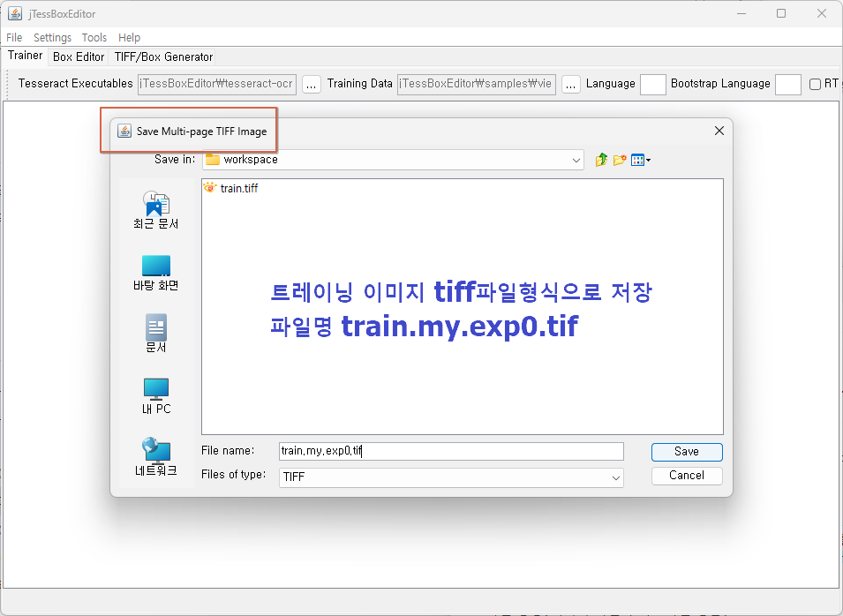Click the Training Data path field
The width and height of the screenshot is (843, 616).
click(x=477, y=85)
